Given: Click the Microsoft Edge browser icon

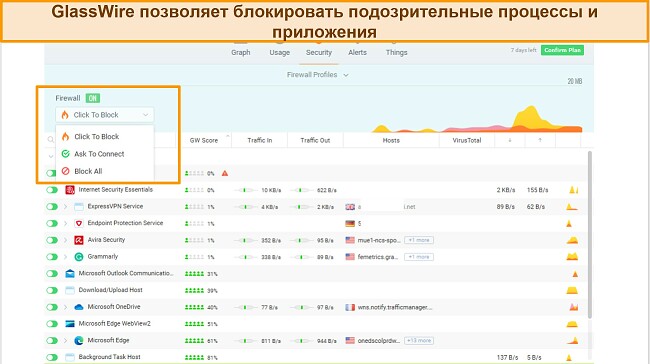Looking at the screenshot, I should [79, 340].
